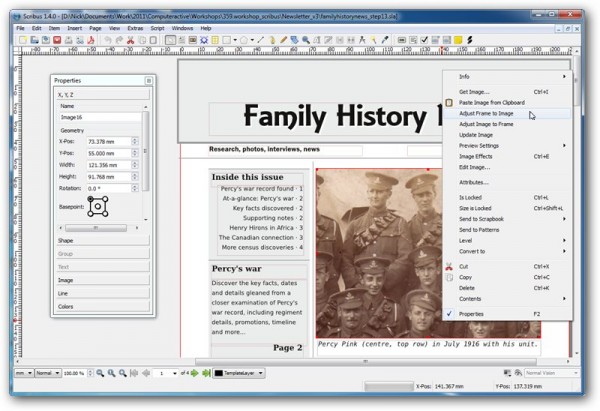Open the Normal Vision dropdown
600x411 pixels.
[551, 373]
